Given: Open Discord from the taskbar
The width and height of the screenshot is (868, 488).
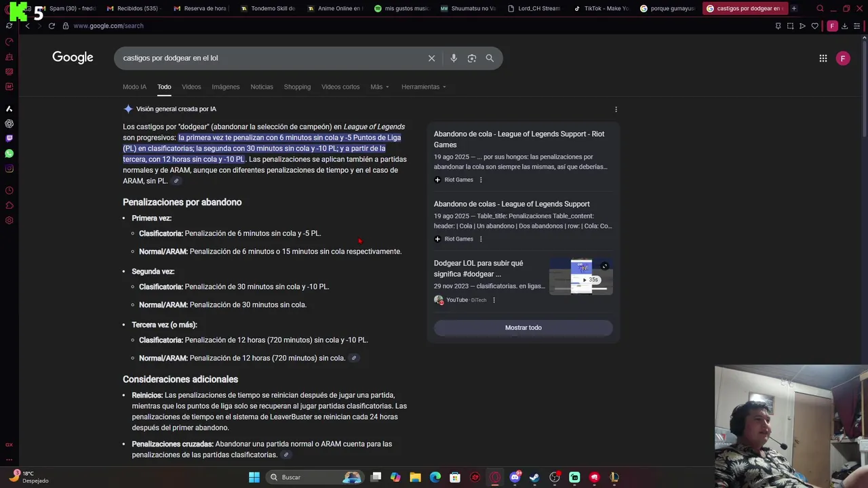Looking at the screenshot, I should point(515,477).
